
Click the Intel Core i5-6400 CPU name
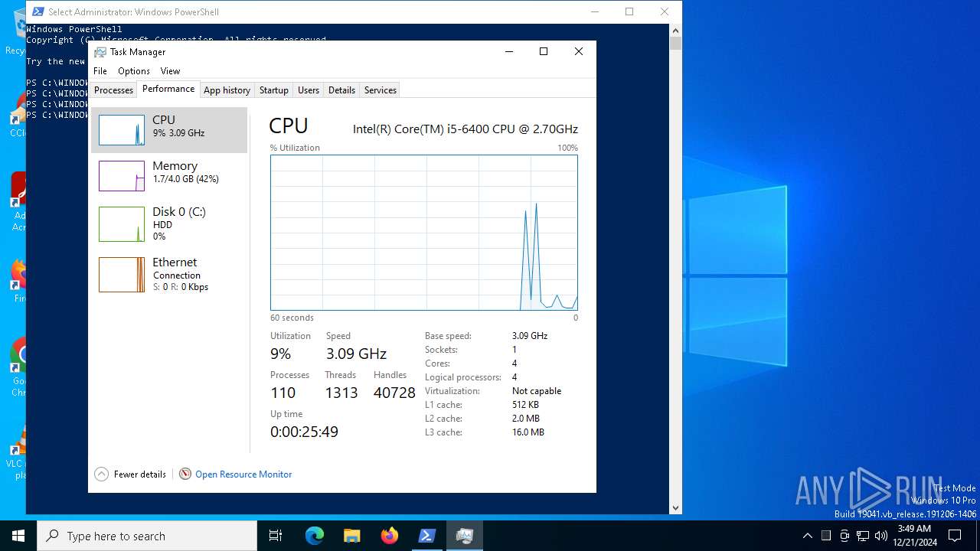click(x=465, y=129)
